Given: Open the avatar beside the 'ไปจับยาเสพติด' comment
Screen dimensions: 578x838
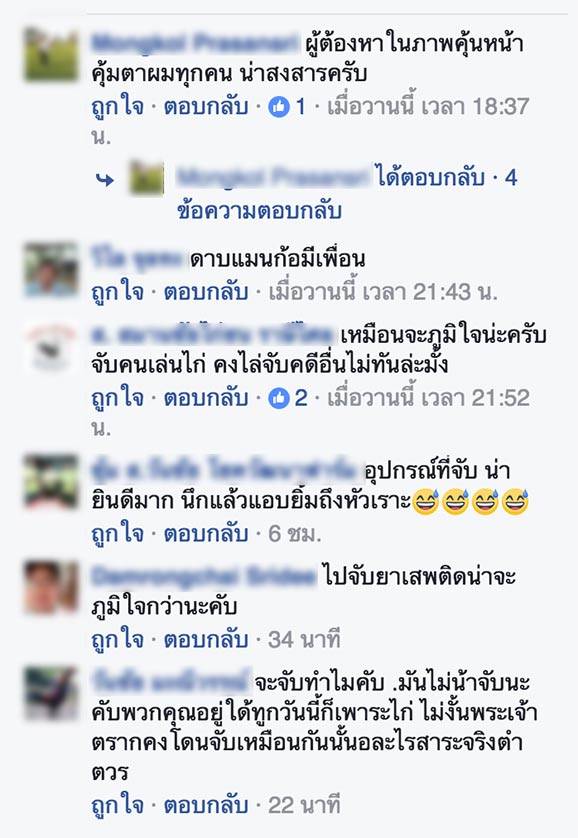Looking at the screenshot, I should click(x=52, y=587).
